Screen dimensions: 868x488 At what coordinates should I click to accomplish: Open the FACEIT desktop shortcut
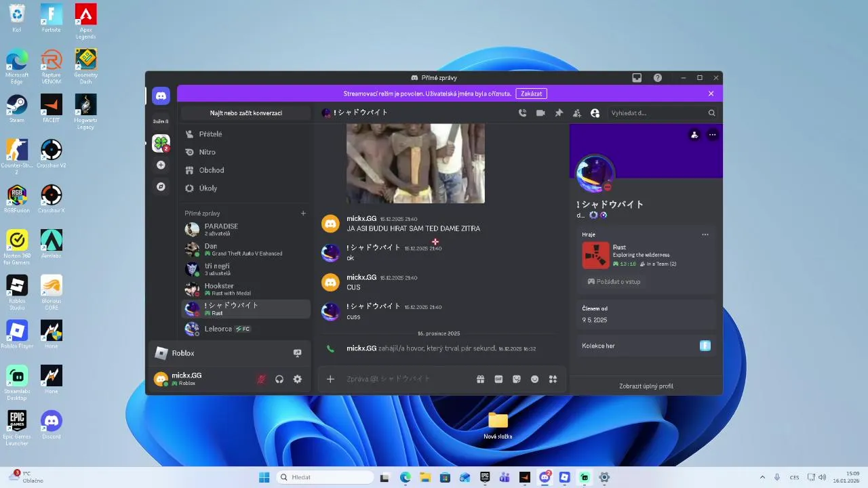[x=52, y=108]
